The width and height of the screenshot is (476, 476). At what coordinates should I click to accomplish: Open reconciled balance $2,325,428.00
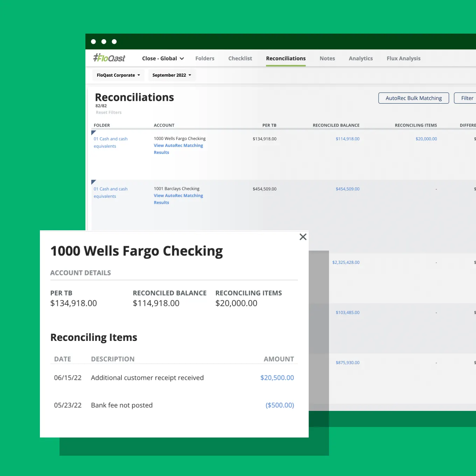tap(346, 262)
